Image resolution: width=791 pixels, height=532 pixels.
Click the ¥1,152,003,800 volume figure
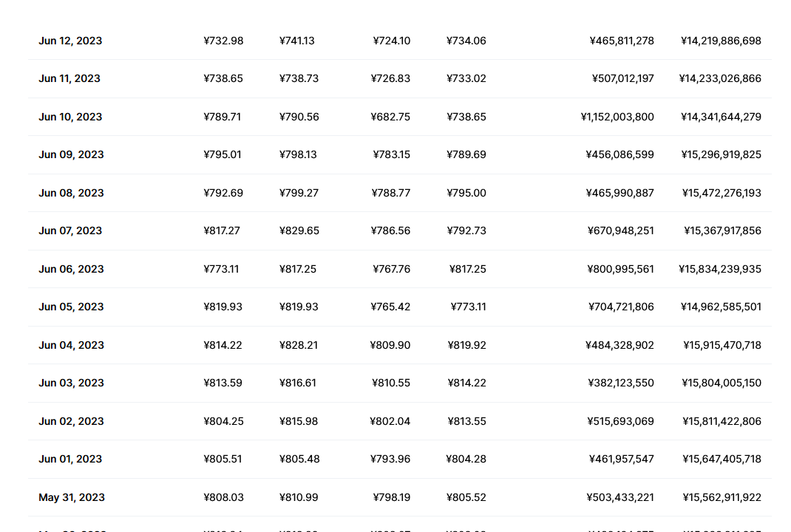click(x=617, y=117)
